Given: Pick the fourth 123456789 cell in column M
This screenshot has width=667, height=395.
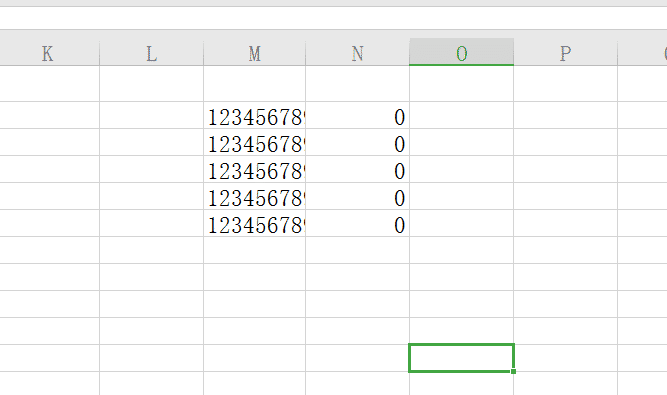Looking at the screenshot, I should [254, 196].
